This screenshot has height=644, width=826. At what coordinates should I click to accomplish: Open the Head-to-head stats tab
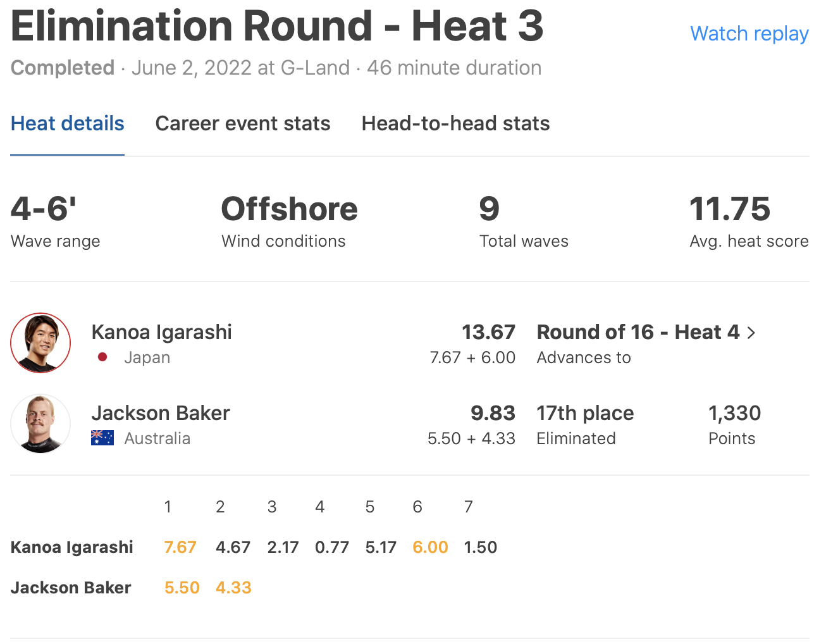pos(455,123)
